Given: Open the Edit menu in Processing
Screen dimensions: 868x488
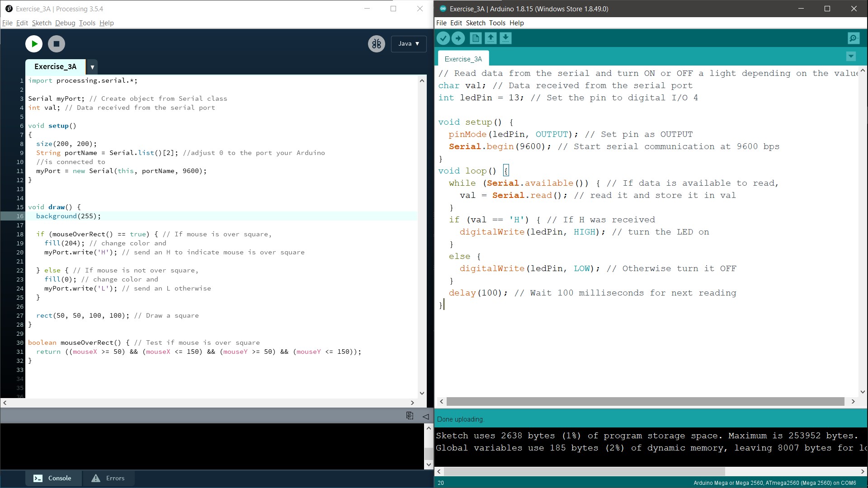Looking at the screenshot, I should pos(22,23).
